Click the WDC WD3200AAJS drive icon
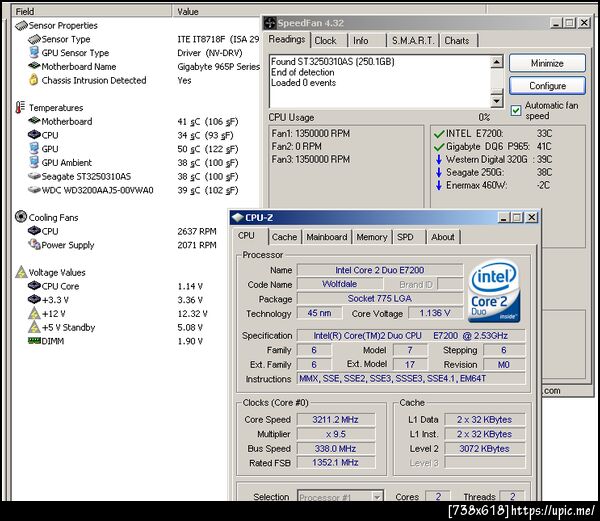The image size is (600, 521). tap(34, 190)
